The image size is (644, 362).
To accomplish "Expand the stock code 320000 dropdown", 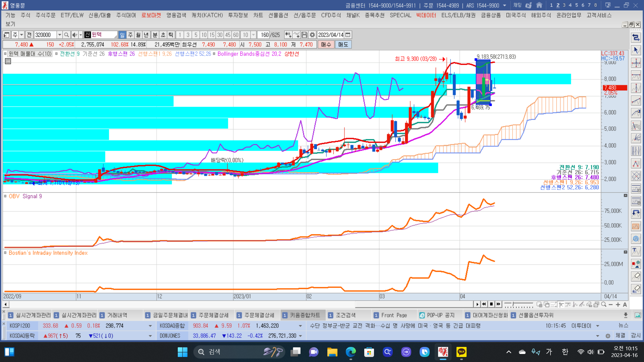I will tap(60, 35).
